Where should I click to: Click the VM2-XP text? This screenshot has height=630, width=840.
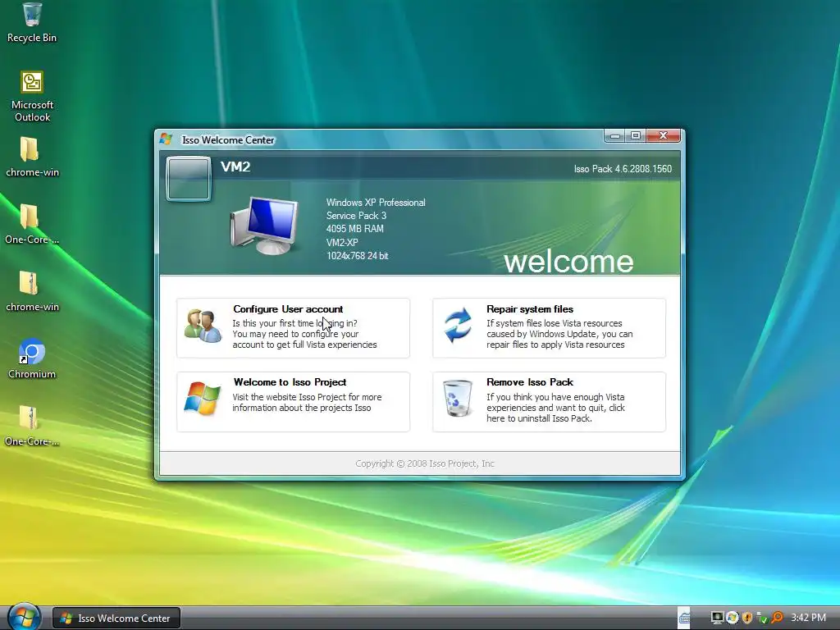pos(342,242)
